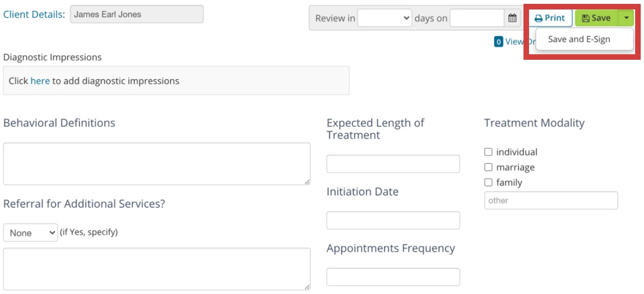The image size is (644, 294).
Task: Click the blue 0 counter badge
Action: click(x=498, y=42)
